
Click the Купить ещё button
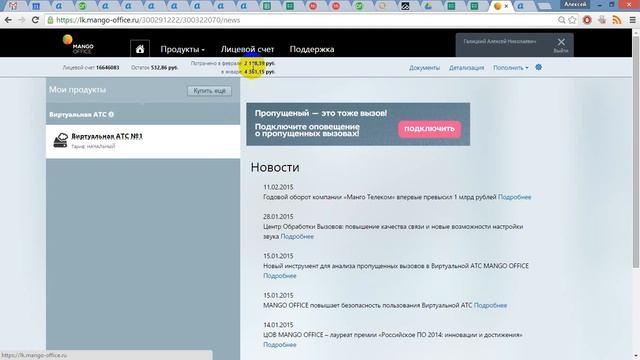tap(209, 91)
